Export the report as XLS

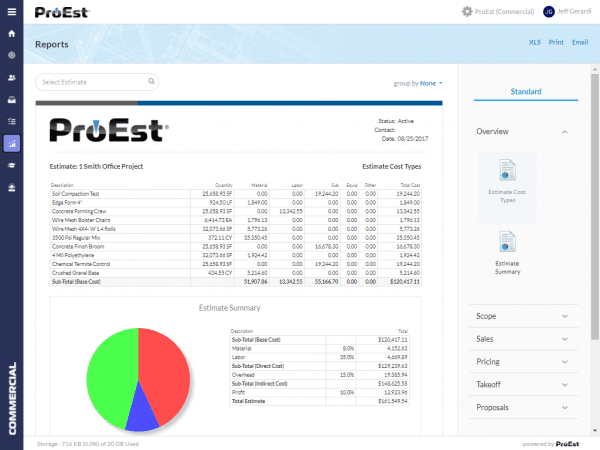[x=534, y=43]
